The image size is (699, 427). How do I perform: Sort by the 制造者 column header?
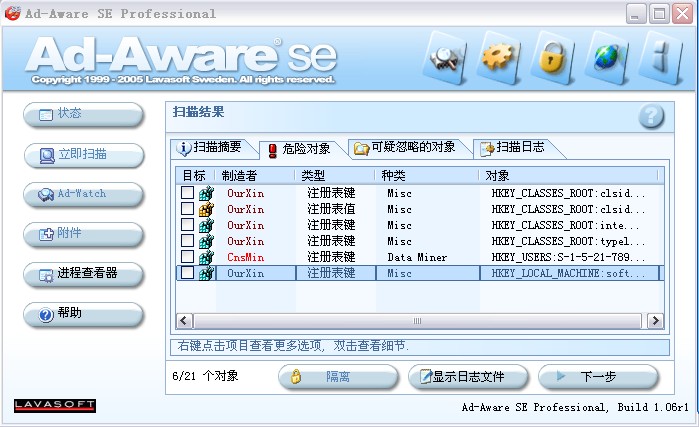(255, 175)
